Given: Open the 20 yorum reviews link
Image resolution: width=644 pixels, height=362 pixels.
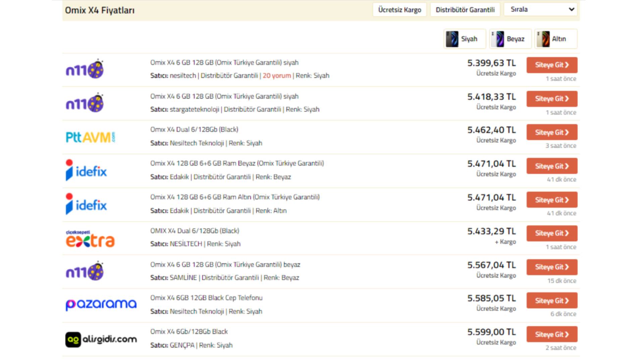Looking at the screenshot, I should coord(276,76).
